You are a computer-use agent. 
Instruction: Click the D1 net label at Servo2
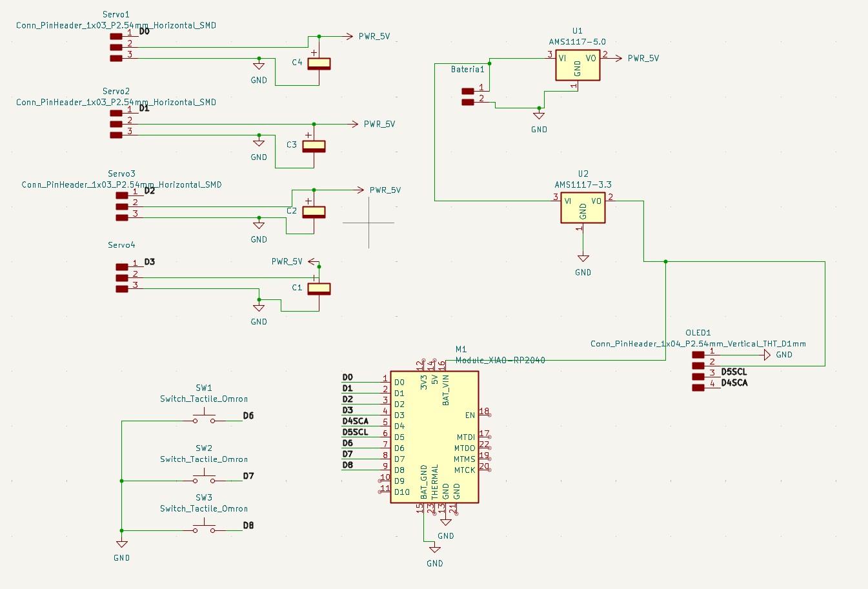click(x=145, y=108)
